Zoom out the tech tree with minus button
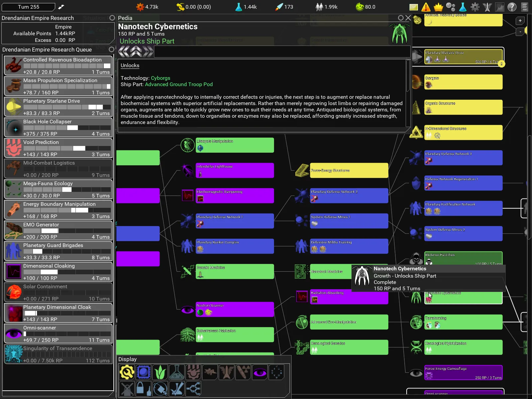 point(520,32)
